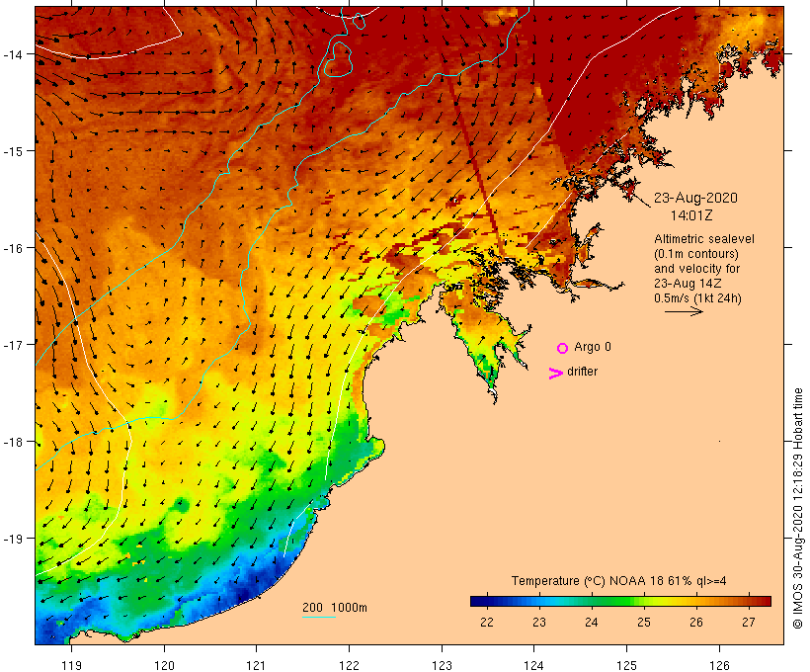This screenshot has width=810, height=672.
Task: Click the longitude axis label 126
Action: tap(719, 665)
